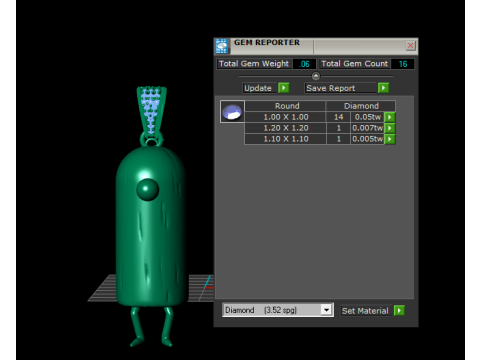The image size is (480, 360).
Task: Select the Total Gem Weight value .06
Action: (x=304, y=64)
